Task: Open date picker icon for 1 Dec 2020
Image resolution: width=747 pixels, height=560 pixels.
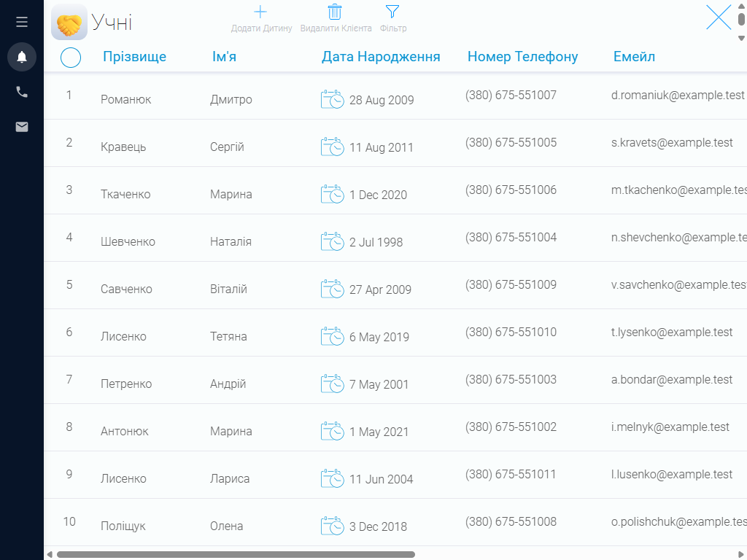Action: point(333,194)
